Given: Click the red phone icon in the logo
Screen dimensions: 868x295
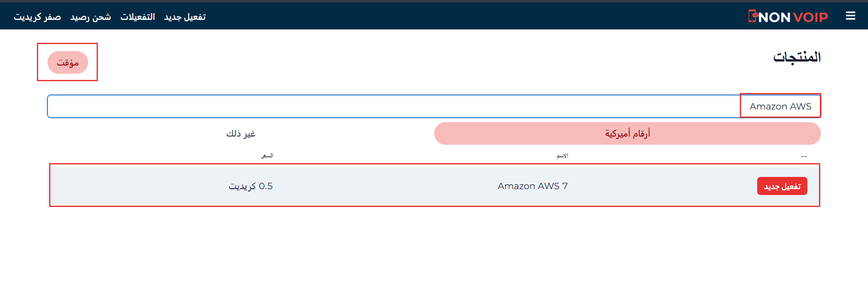Looking at the screenshot, I should (753, 16).
